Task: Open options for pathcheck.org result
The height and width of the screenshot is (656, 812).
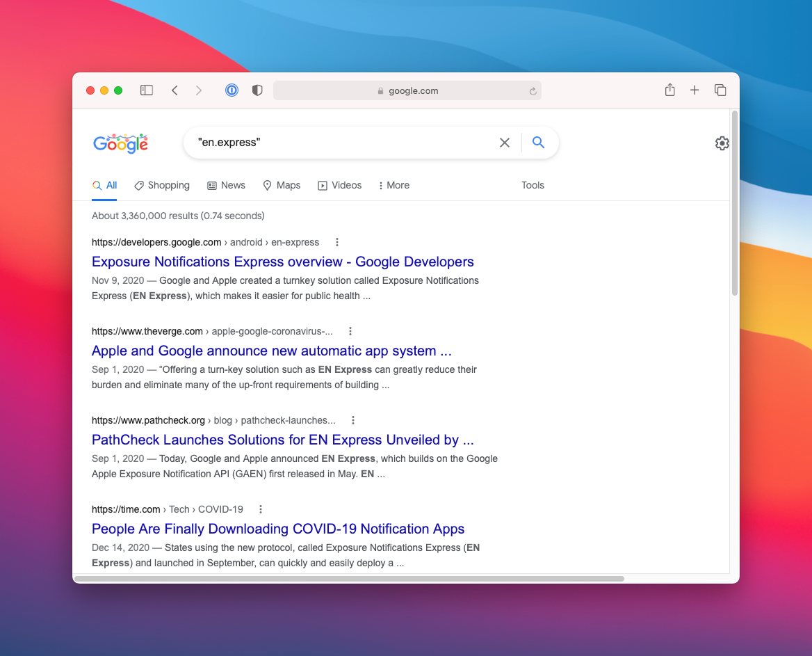Action: pos(353,420)
